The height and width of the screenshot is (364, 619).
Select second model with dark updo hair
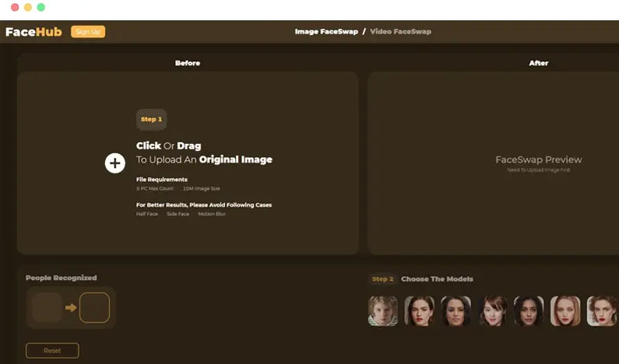coord(419,311)
